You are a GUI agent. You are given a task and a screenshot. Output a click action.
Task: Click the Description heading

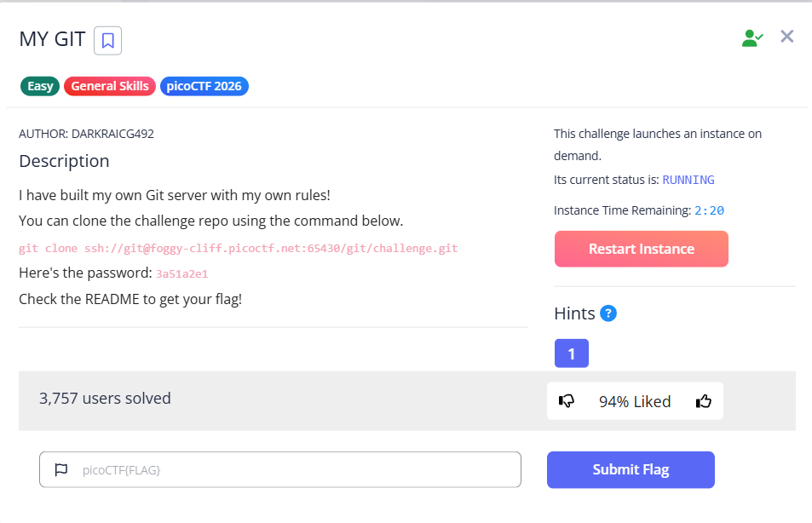(x=64, y=161)
